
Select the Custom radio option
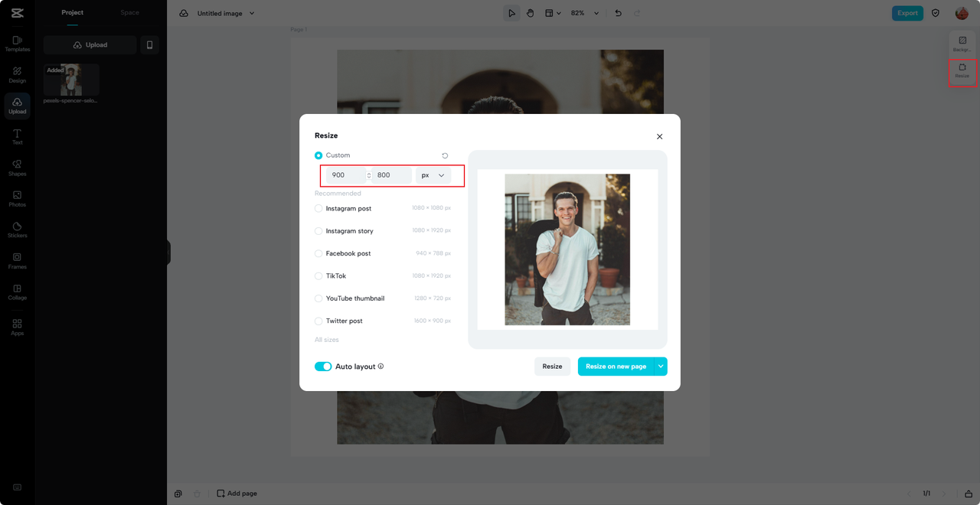point(318,155)
